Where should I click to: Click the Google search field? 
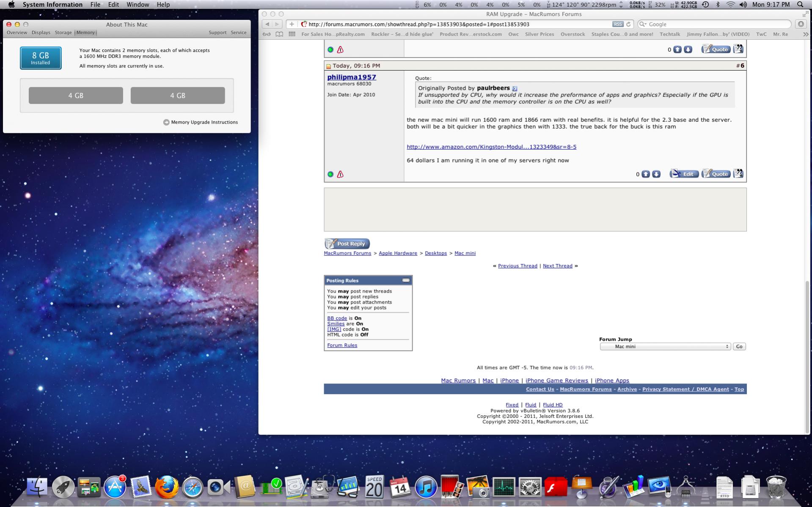pos(714,24)
